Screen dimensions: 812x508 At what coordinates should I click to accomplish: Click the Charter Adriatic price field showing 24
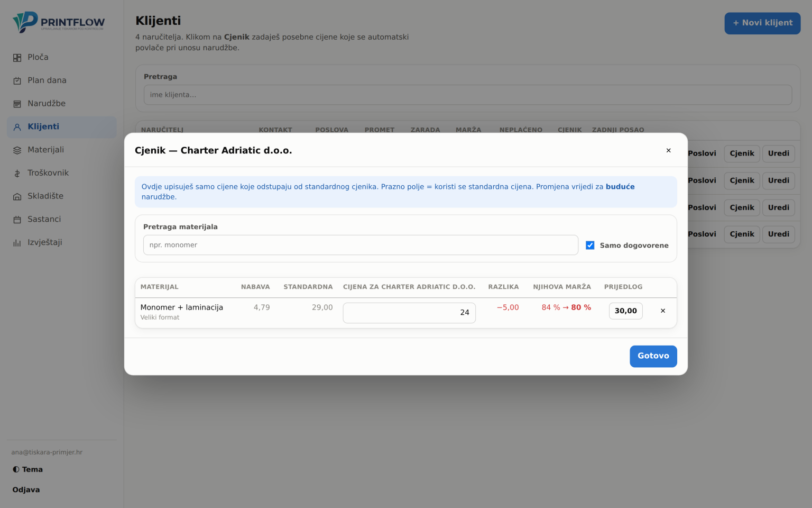(x=409, y=313)
